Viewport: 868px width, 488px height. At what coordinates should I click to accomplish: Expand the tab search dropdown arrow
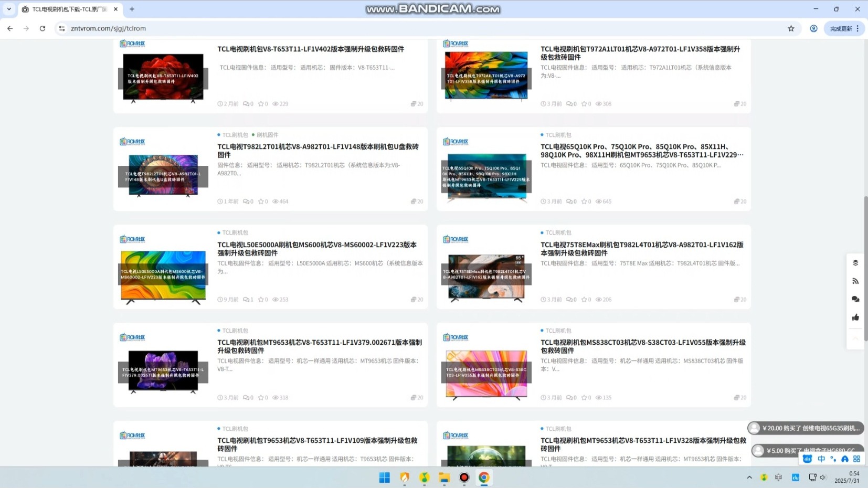pyautogui.click(x=9, y=9)
